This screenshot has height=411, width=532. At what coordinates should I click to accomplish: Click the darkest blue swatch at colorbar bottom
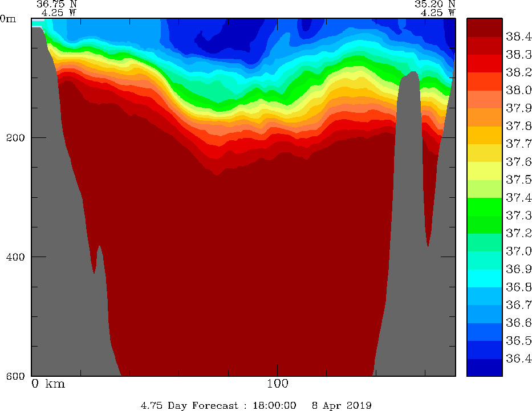(x=484, y=368)
